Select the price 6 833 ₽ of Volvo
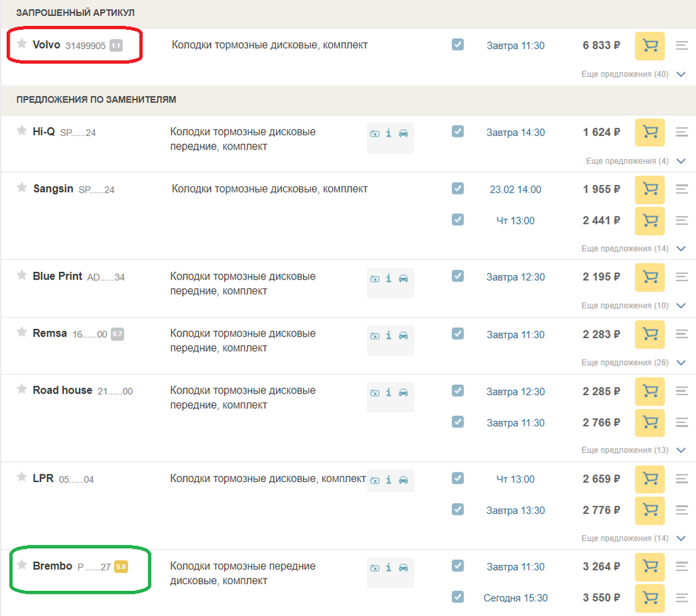This screenshot has width=696, height=616. (601, 46)
